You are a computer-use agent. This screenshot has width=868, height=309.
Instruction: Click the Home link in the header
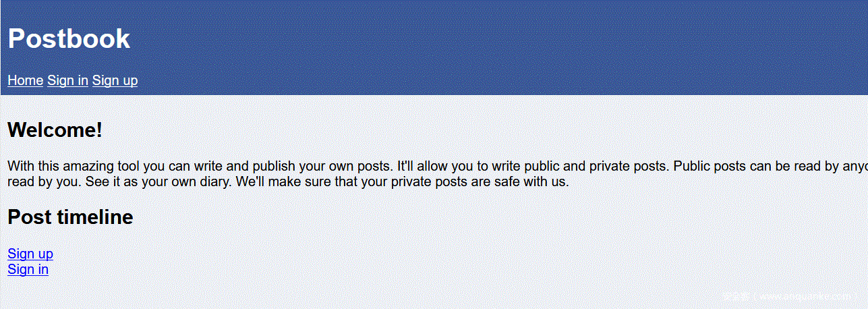[x=25, y=80]
